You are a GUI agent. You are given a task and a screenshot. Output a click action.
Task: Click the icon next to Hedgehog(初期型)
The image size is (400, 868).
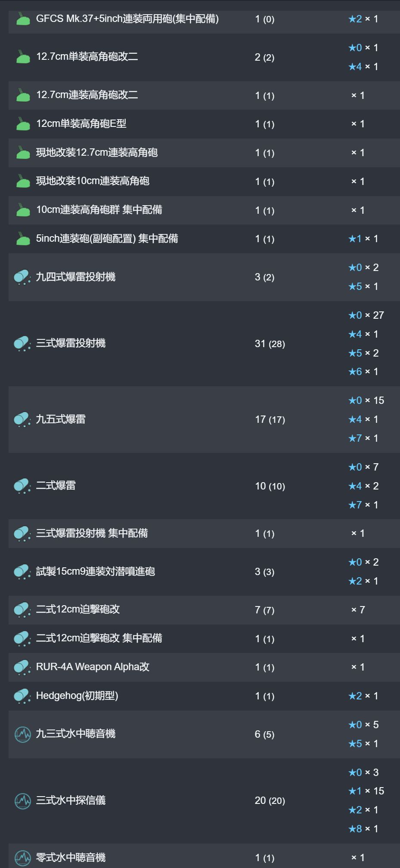(x=22, y=696)
